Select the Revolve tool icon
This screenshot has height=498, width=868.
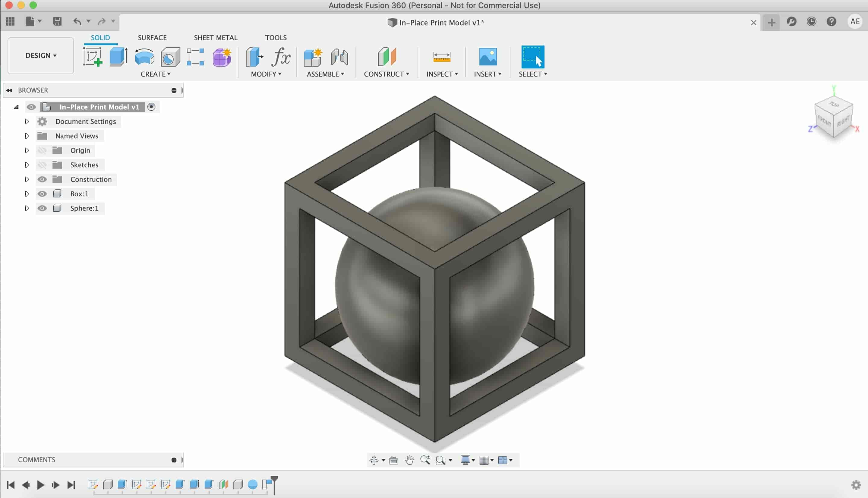(x=144, y=57)
